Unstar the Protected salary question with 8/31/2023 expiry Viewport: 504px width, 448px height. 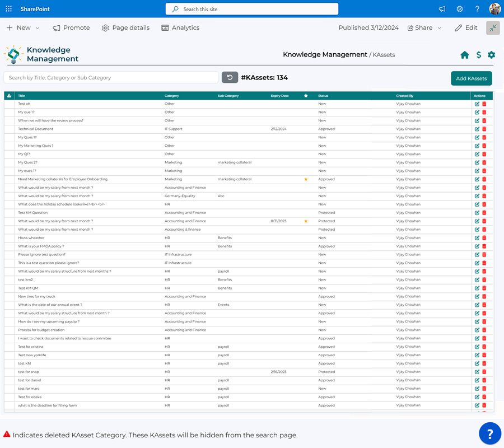click(306, 221)
